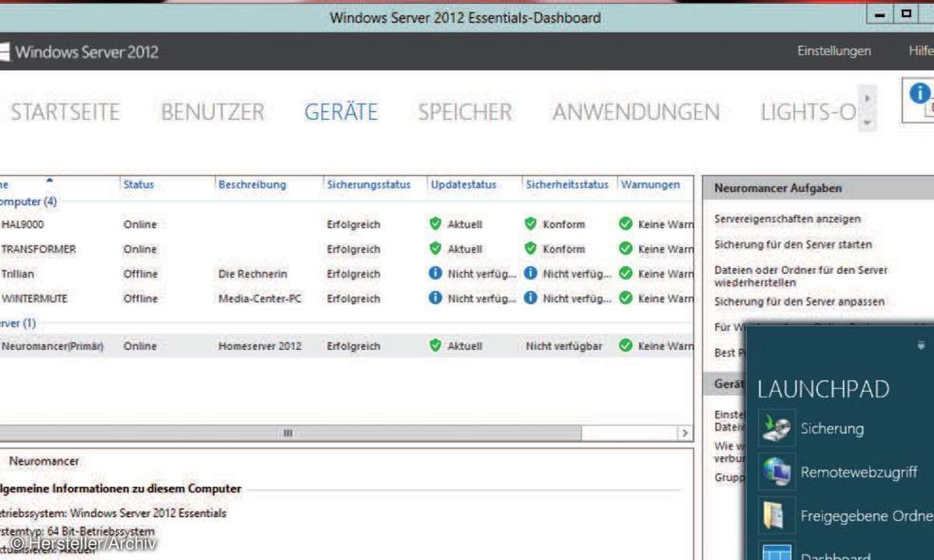Image resolution: width=934 pixels, height=560 pixels.
Task: Click Trillian Sicherheitsstatus blue info icon
Action: [531, 274]
